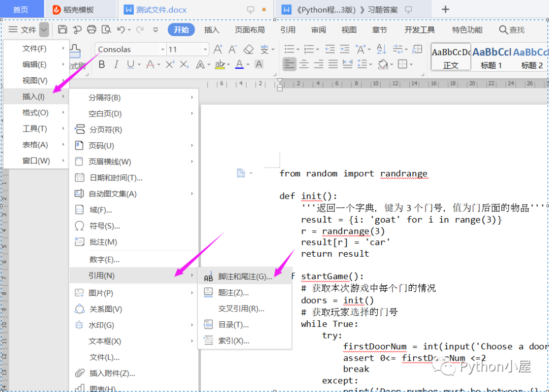Apply strikethrough formatting
This screenshot has height=392, width=549.
click(150, 65)
